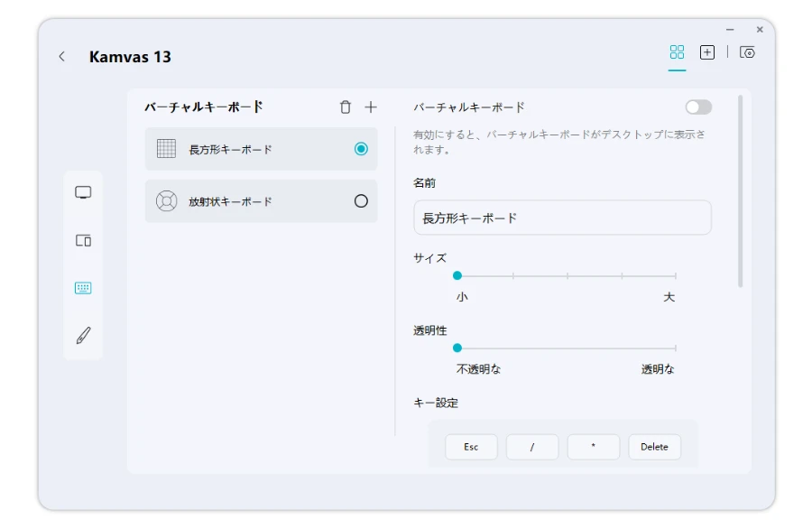This screenshot has height=529, width=812.
Task: Click the サイズ slider handle
Action: point(457,275)
